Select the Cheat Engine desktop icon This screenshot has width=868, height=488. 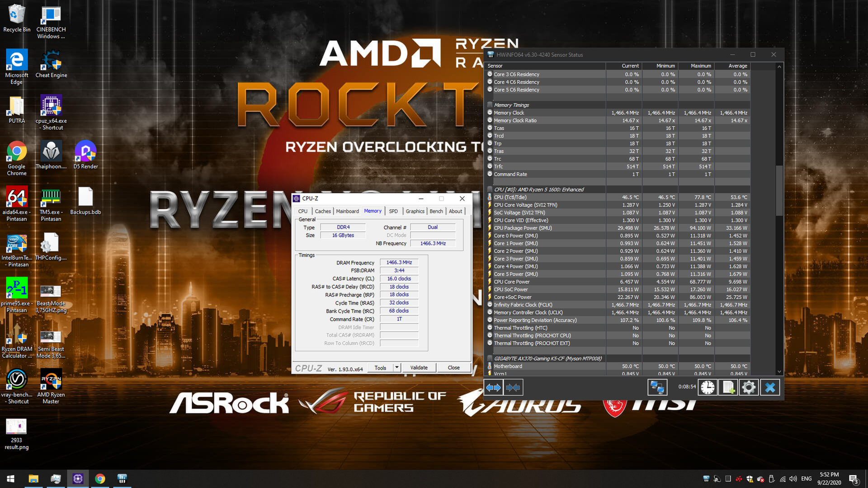tap(51, 64)
